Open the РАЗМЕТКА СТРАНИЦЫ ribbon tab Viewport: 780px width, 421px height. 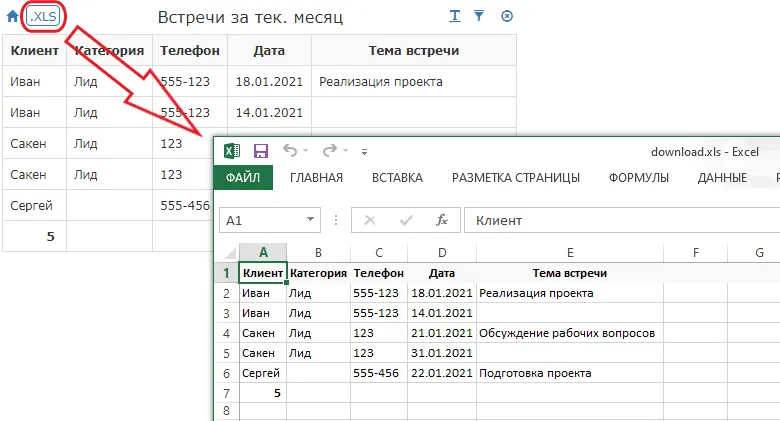click(x=516, y=178)
